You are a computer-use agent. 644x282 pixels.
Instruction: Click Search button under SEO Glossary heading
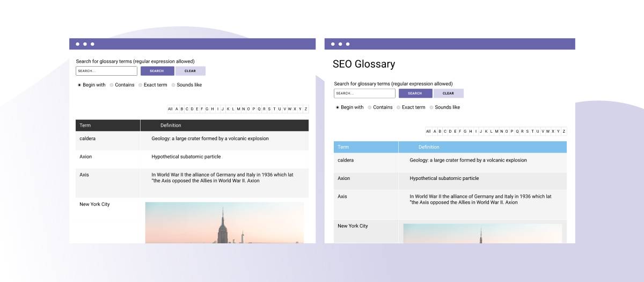click(415, 93)
